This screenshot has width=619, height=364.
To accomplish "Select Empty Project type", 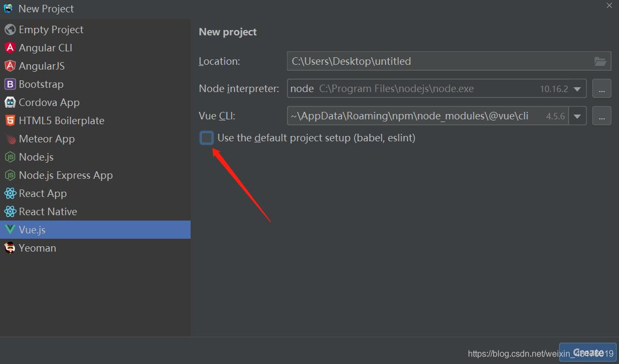I will [51, 29].
